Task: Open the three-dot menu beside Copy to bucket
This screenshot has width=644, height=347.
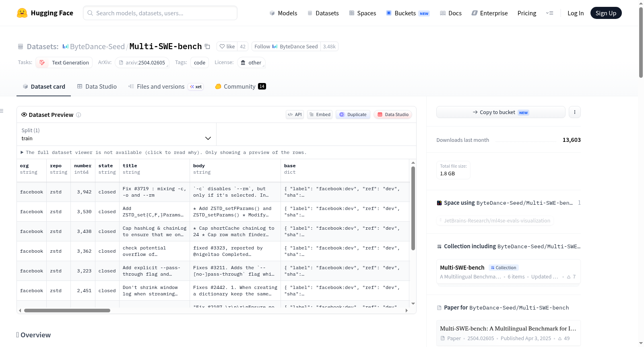Action: click(575, 112)
